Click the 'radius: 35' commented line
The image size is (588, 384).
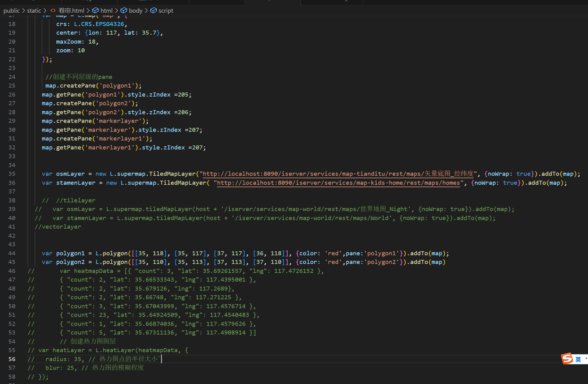point(94,359)
